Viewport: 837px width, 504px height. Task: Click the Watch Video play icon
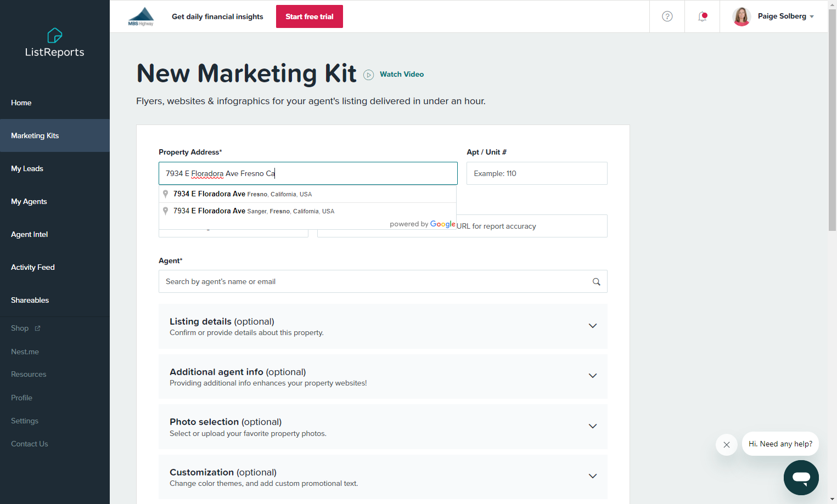point(369,75)
